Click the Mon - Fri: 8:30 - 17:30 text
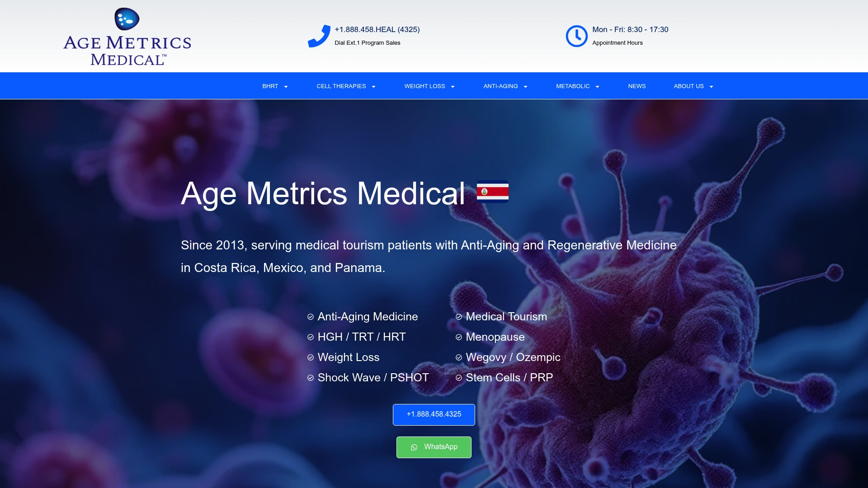Viewport: 868px width, 488px height. [x=630, y=29]
